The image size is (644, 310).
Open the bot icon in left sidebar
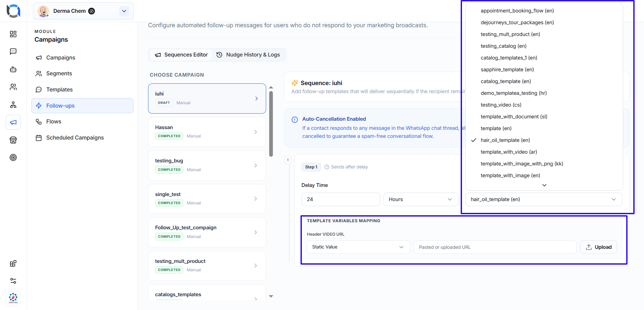[x=13, y=69]
